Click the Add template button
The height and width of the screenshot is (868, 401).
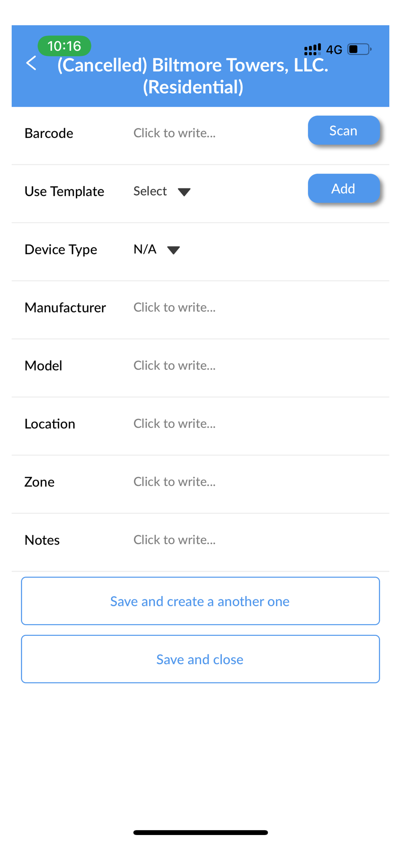[344, 188]
